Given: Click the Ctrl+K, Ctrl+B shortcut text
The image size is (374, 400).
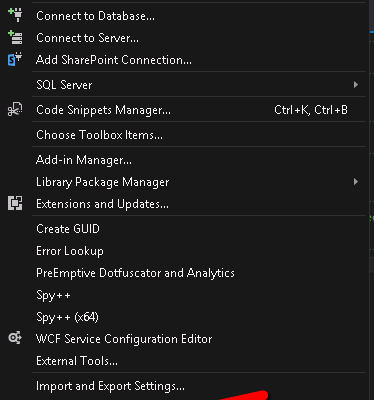Looking at the screenshot, I should pos(311,110).
